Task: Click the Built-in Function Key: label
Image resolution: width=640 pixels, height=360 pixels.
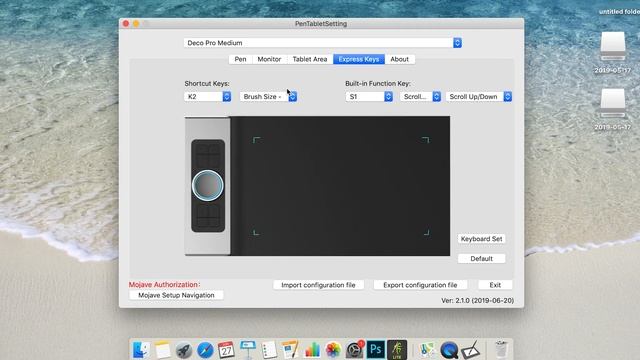Action: 378,83
